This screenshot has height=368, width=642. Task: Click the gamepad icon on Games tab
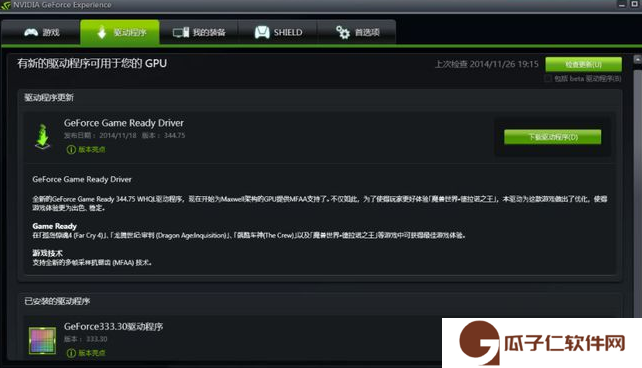[x=31, y=32]
